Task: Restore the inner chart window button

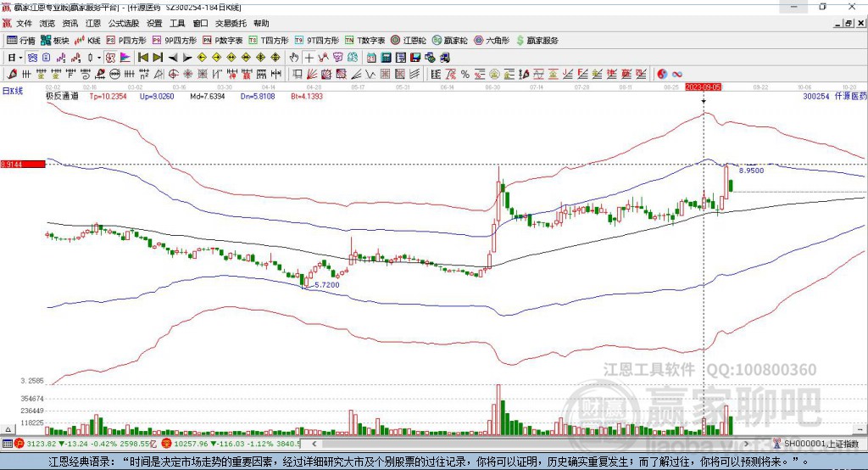Action: click(x=849, y=23)
